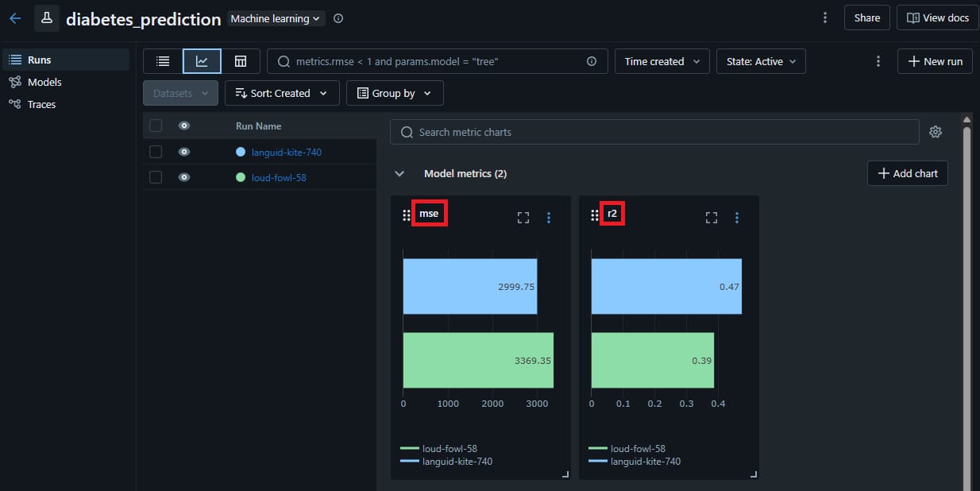
Task: Click info icon next to experiment type
Action: click(x=338, y=18)
